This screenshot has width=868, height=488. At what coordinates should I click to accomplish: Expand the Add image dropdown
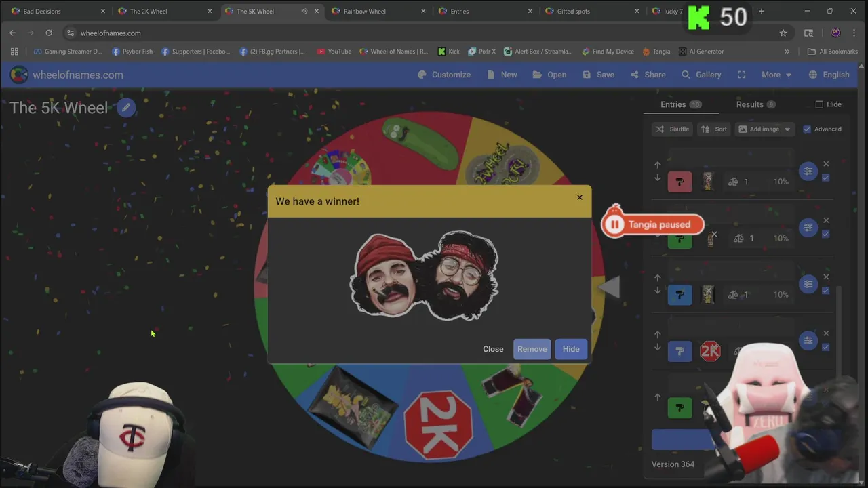765,129
